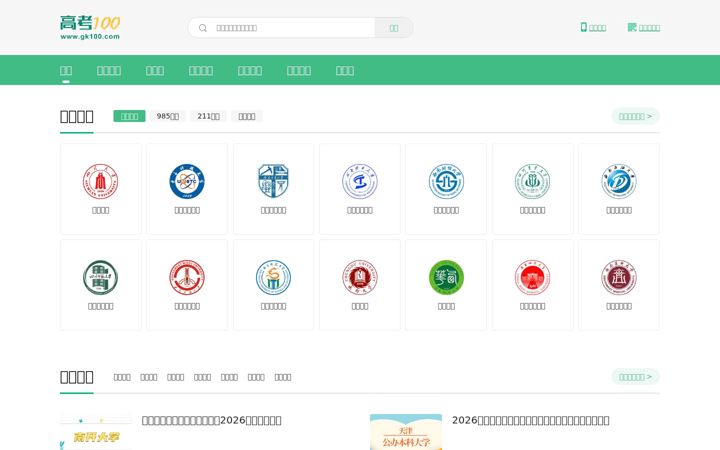Click the grey search submit button
Screen dimensions: 720x450
pyautogui.click(x=394, y=28)
